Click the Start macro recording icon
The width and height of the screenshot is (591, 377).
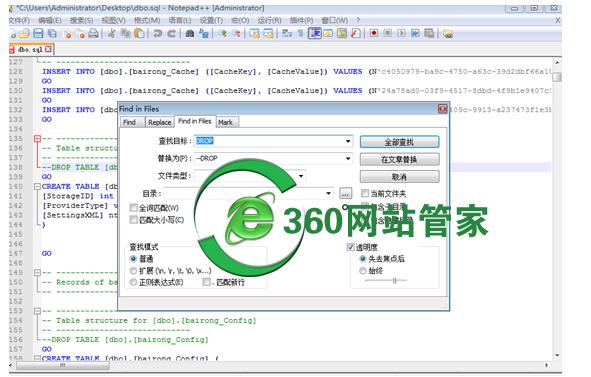pos(374,34)
